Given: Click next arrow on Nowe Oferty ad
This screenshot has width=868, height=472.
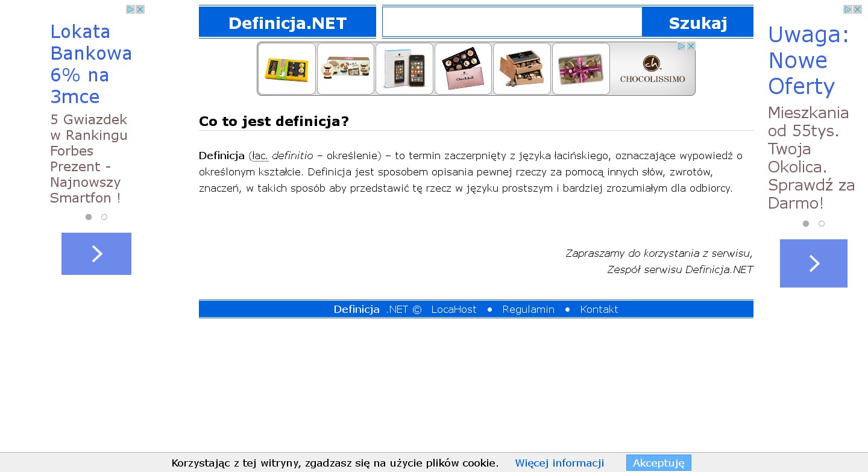Looking at the screenshot, I should coord(813,263).
